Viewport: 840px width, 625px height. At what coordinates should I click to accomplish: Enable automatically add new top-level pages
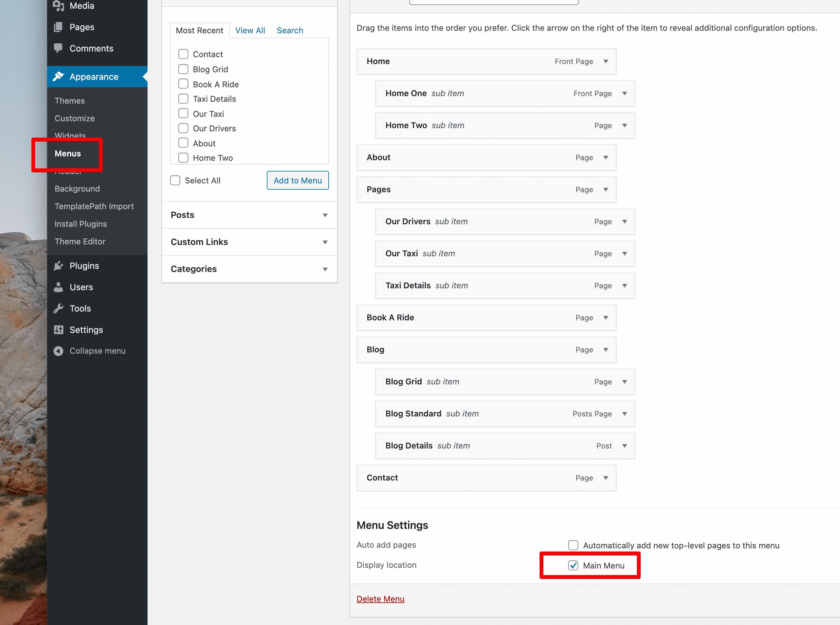(x=573, y=545)
